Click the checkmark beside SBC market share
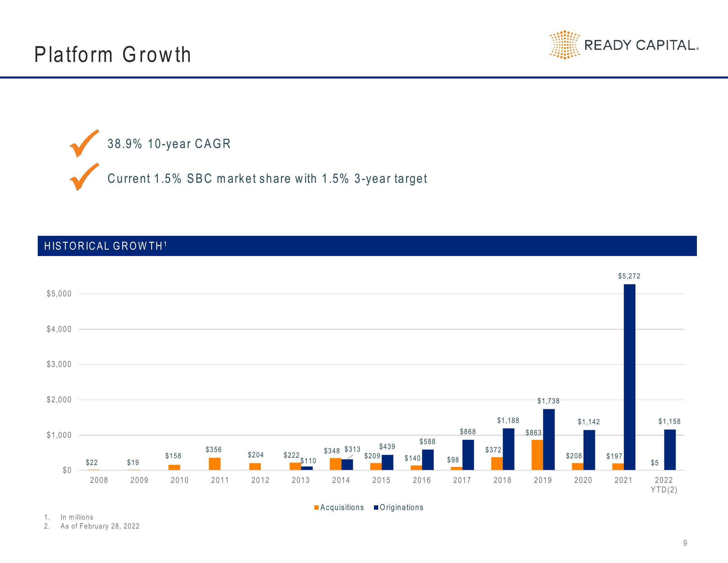 [x=84, y=177]
